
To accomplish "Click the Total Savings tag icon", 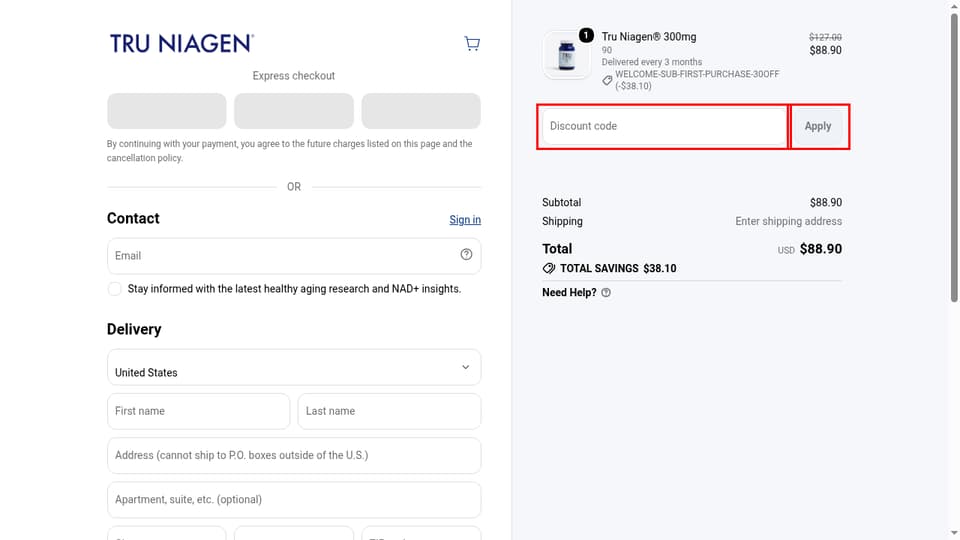I will click(549, 268).
